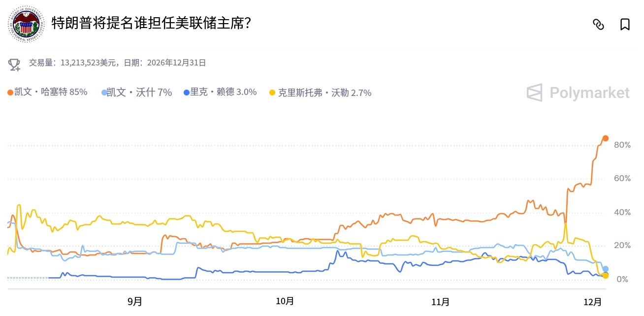The image size is (644, 316).
Task: Click the 9月 label on the time axis
Action: pos(135,301)
